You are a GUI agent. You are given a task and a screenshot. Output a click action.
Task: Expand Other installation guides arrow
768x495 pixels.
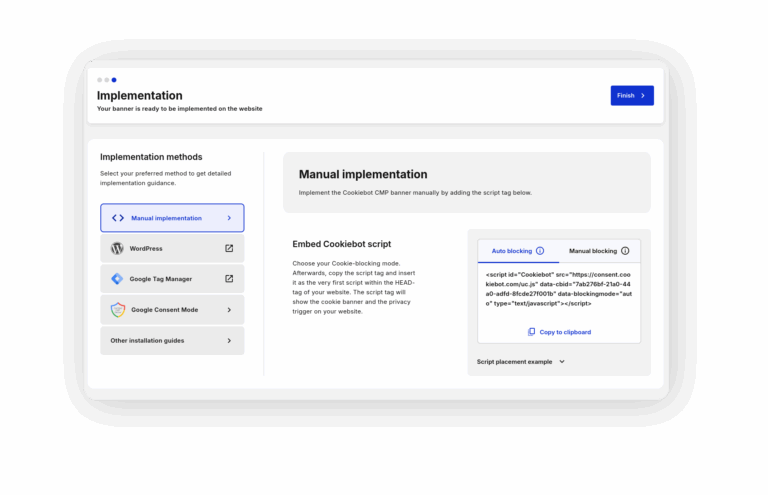[229, 340]
